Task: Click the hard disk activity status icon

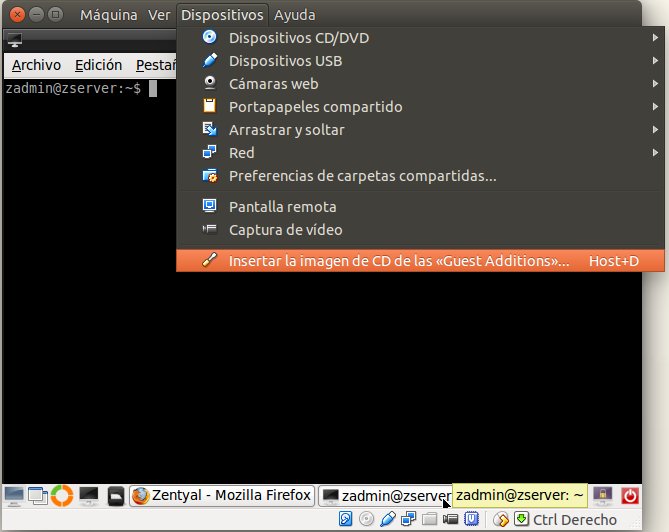Action: 345,519
